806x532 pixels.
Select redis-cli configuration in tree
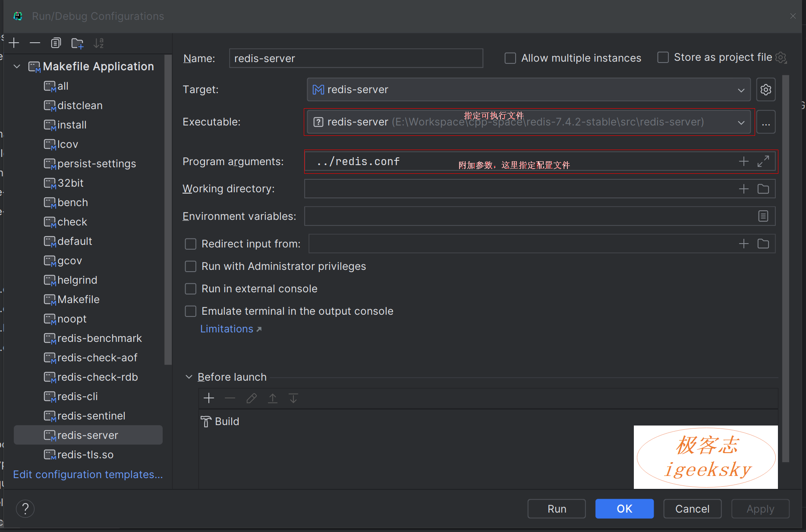[x=78, y=397]
